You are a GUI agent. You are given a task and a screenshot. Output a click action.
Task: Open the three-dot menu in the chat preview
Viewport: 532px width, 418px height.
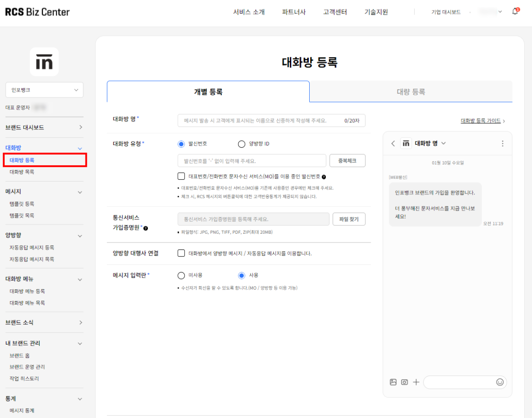(502, 143)
